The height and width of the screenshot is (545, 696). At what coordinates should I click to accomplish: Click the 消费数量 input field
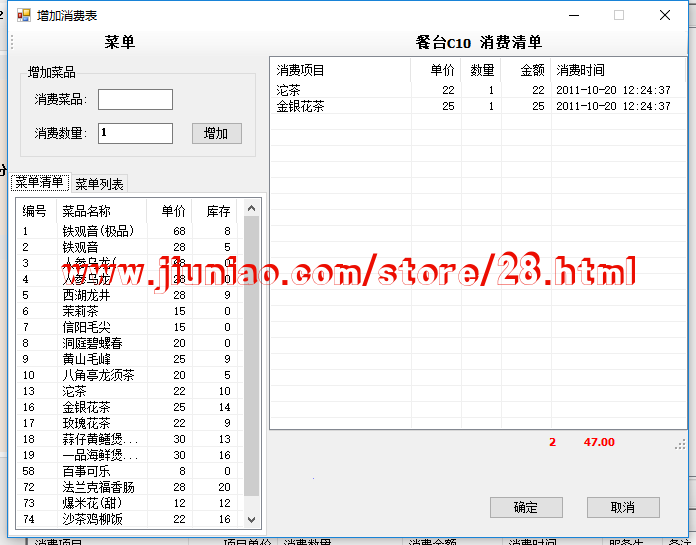135,133
